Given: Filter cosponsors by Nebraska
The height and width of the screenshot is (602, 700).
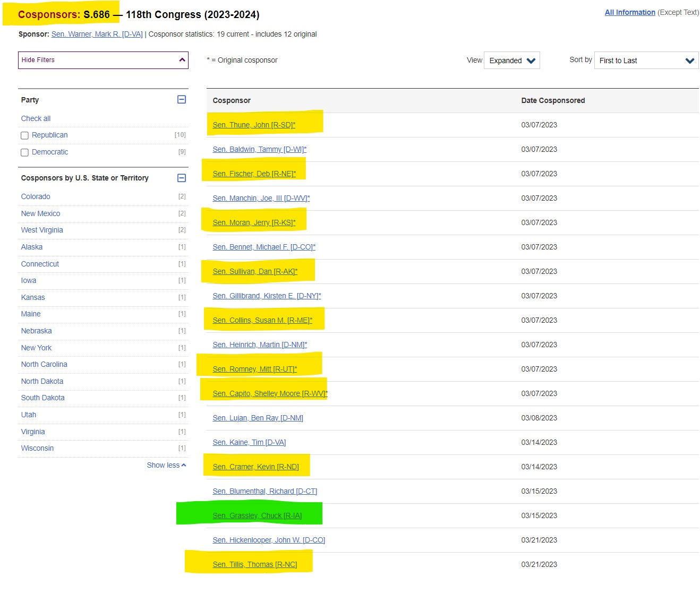Looking at the screenshot, I should pyautogui.click(x=37, y=331).
